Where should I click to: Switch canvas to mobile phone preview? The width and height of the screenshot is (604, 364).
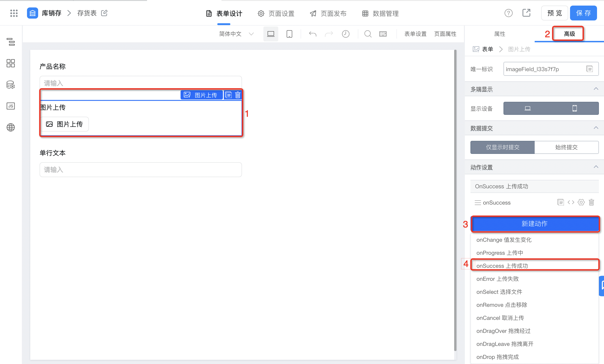(x=289, y=34)
